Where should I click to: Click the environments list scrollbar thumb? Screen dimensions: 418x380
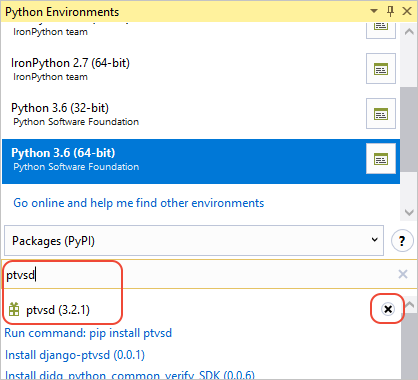(409, 129)
